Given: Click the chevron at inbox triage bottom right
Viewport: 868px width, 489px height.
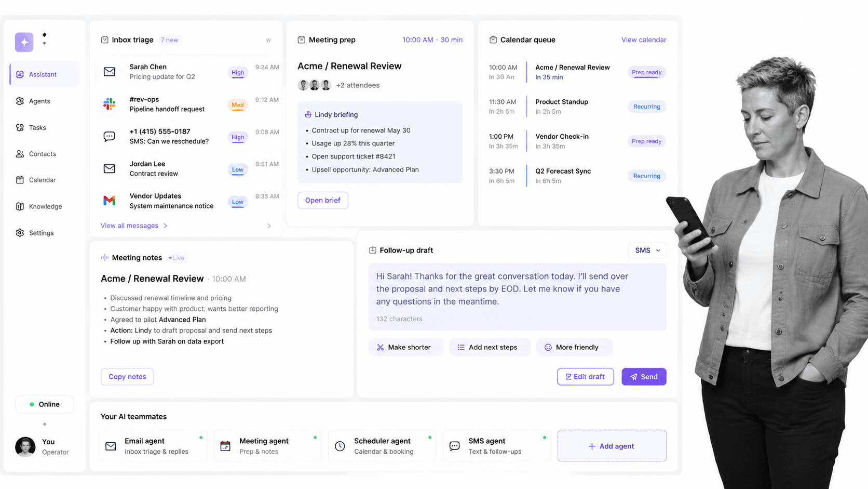Looking at the screenshot, I should 269,226.
